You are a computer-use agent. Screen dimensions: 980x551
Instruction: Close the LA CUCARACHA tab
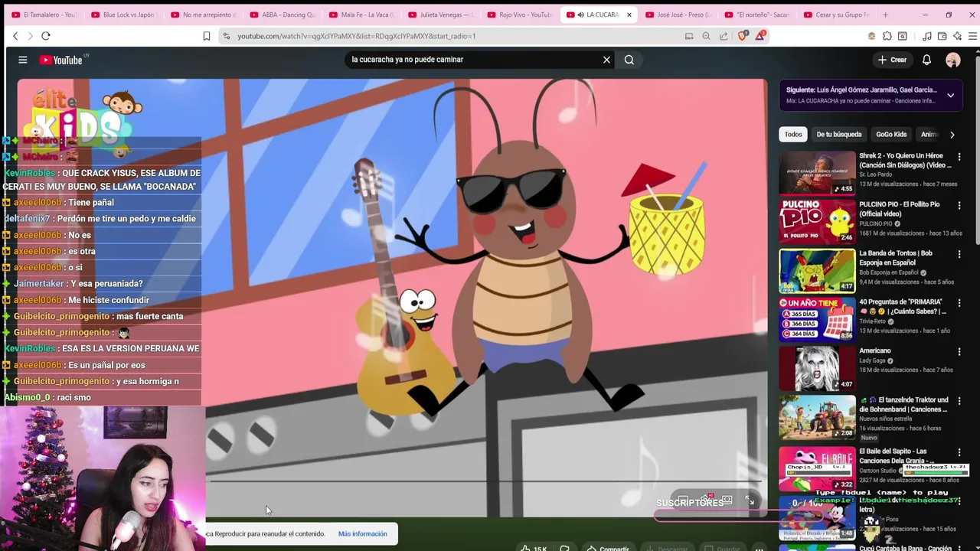coord(629,15)
